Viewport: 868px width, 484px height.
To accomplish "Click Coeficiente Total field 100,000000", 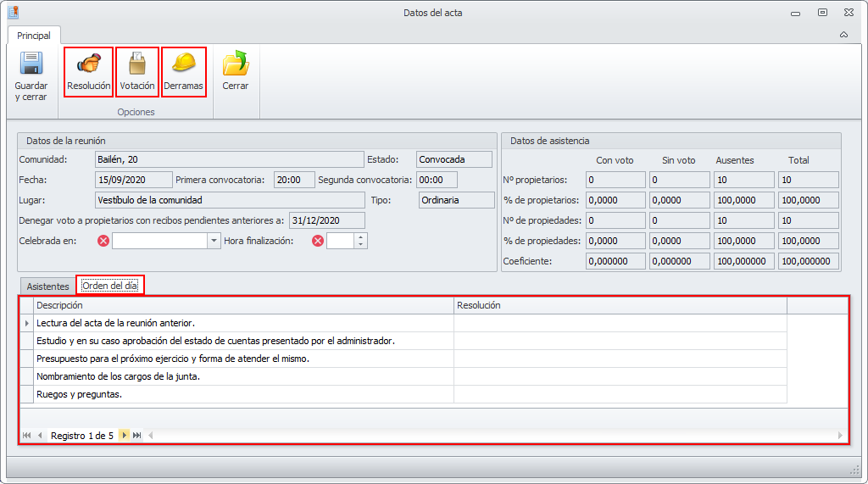I will coord(809,261).
